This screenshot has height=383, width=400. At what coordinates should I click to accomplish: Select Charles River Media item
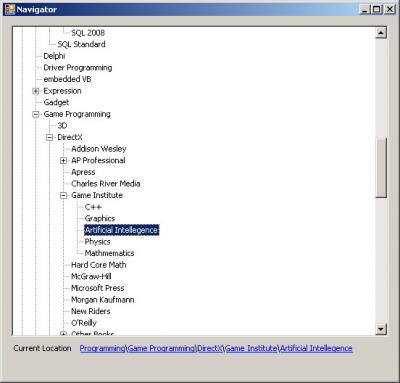[106, 184]
